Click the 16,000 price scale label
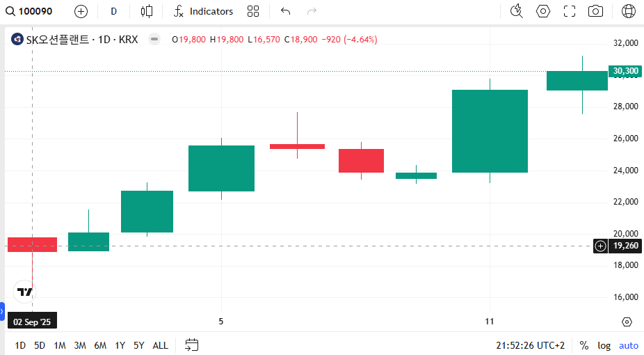 point(625,297)
